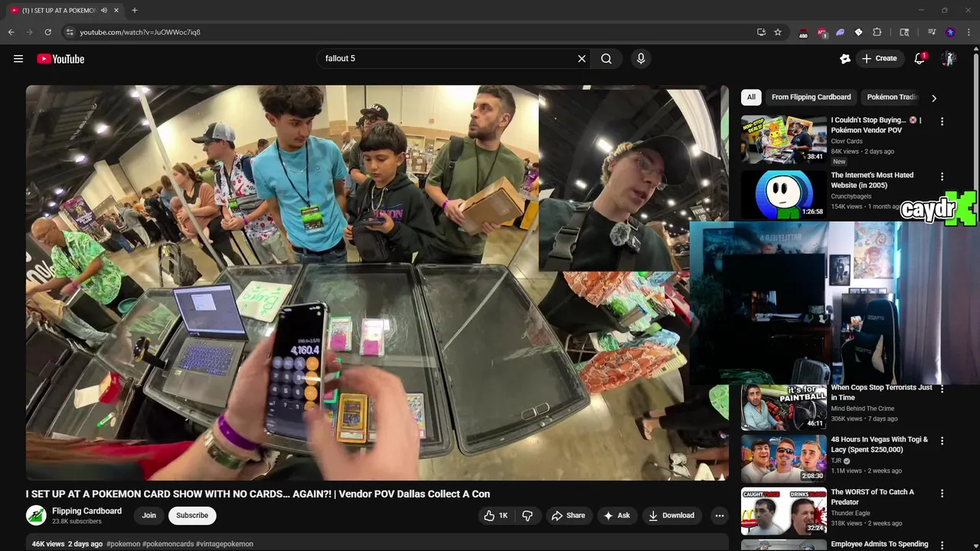Click the install app icon in the address bar
The height and width of the screenshot is (551, 980).
(x=761, y=32)
